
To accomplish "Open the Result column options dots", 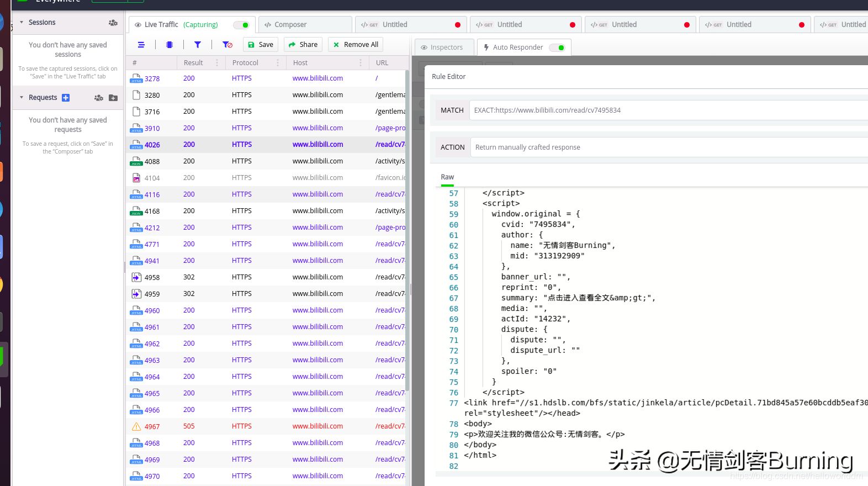I will (x=217, y=63).
